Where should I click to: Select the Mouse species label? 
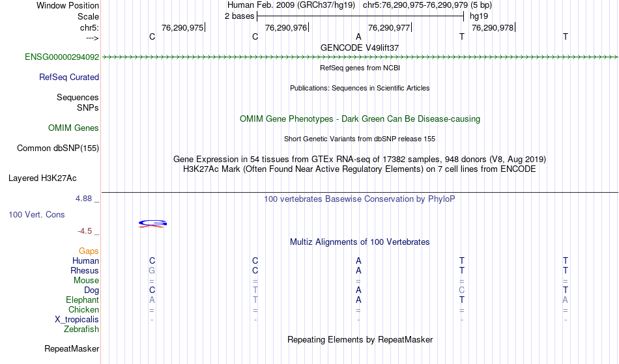(86, 281)
